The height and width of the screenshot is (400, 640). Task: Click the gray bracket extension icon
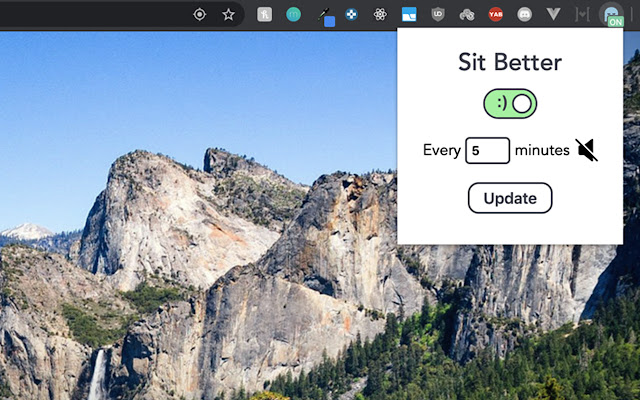(583, 15)
